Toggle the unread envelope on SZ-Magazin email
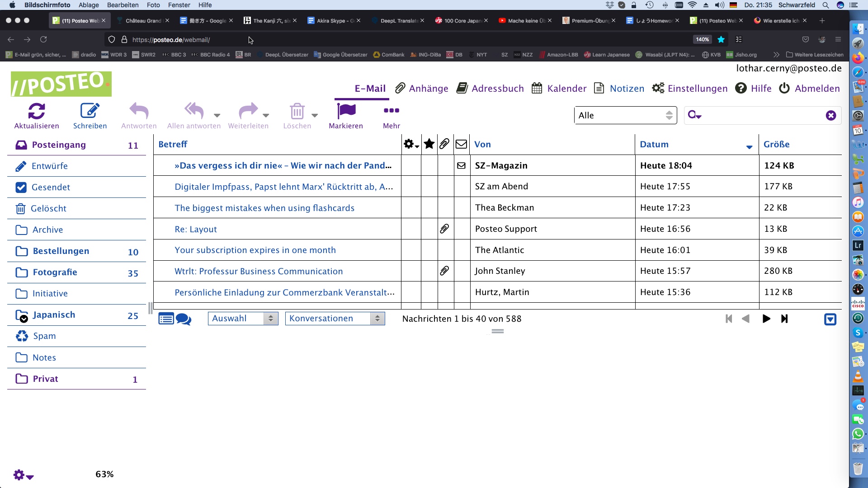The width and height of the screenshot is (868, 488). [x=461, y=165]
